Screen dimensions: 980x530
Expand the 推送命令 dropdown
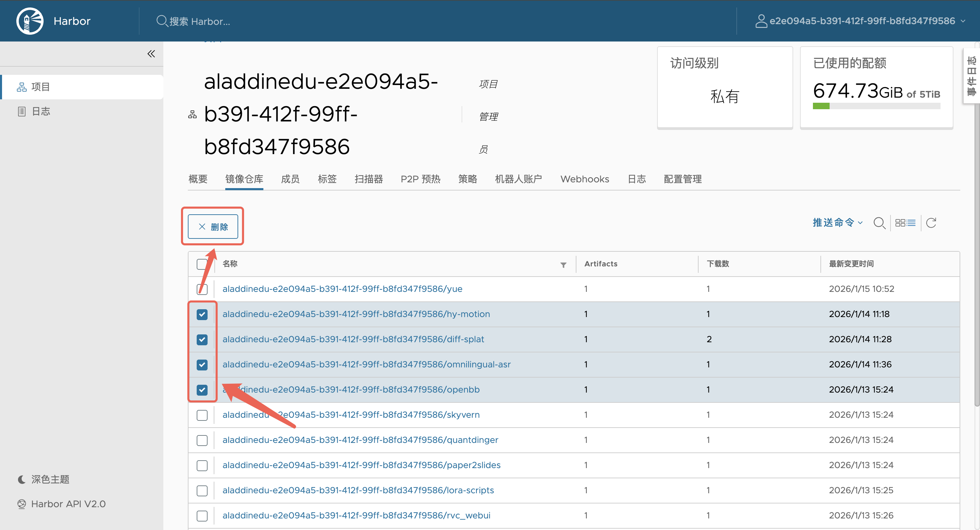pyautogui.click(x=837, y=223)
